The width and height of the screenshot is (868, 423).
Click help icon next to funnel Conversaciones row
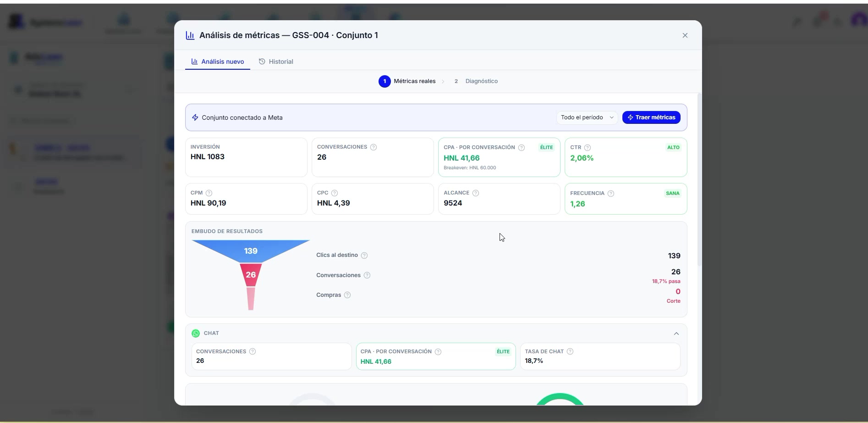[x=367, y=275]
